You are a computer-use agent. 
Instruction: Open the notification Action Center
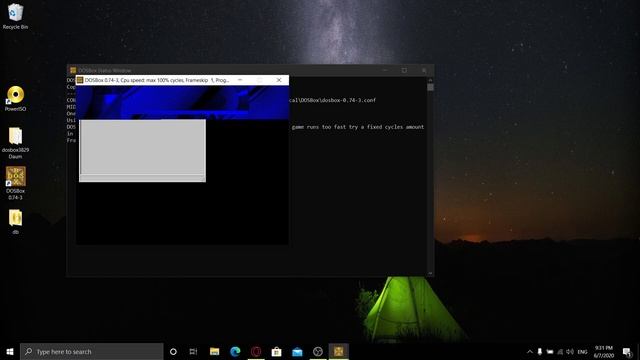[627, 351]
